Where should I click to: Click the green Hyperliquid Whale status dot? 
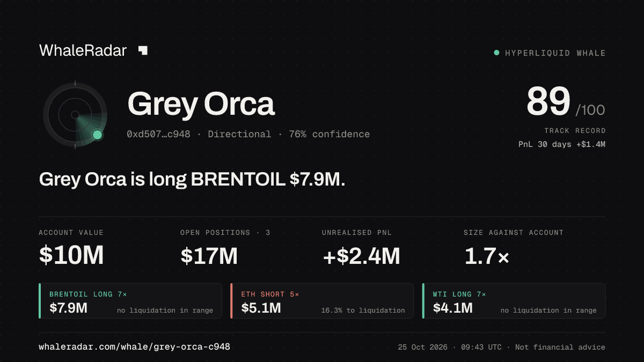(496, 53)
